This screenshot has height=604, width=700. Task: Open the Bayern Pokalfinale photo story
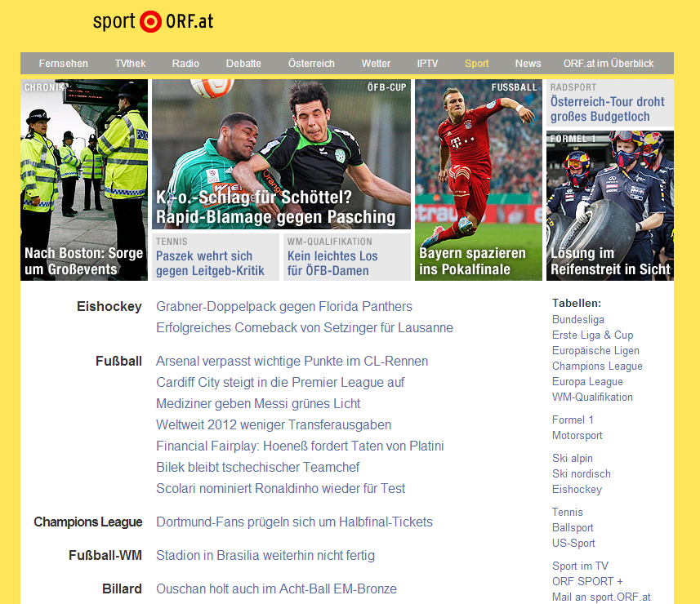pos(479,180)
